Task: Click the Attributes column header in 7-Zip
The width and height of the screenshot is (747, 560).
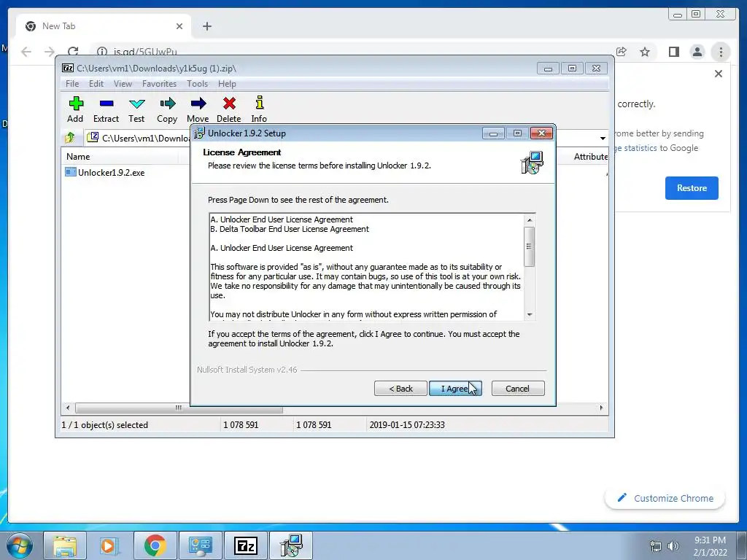Action: pyautogui.click(x=590, y=157)
